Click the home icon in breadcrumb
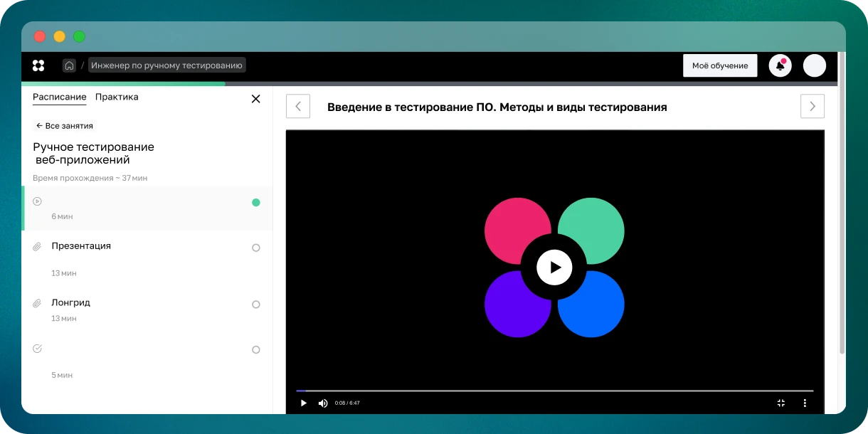Image resolution: width=868 pixels, height=434 pixels. click(69, 65)
